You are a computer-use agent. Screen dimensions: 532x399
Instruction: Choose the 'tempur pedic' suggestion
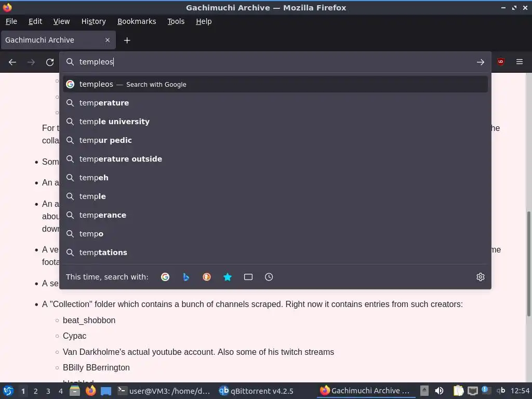[x=275, y=140]
